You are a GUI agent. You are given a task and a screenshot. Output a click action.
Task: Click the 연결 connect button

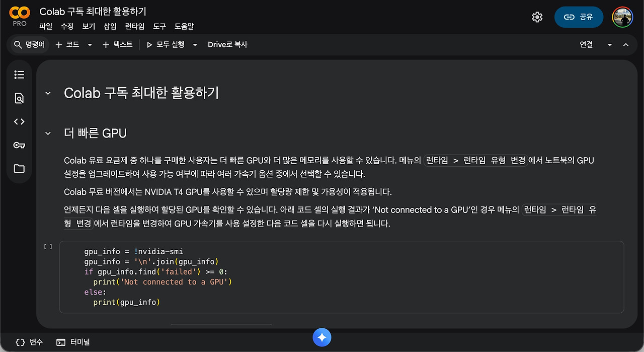tap(586, 45)
